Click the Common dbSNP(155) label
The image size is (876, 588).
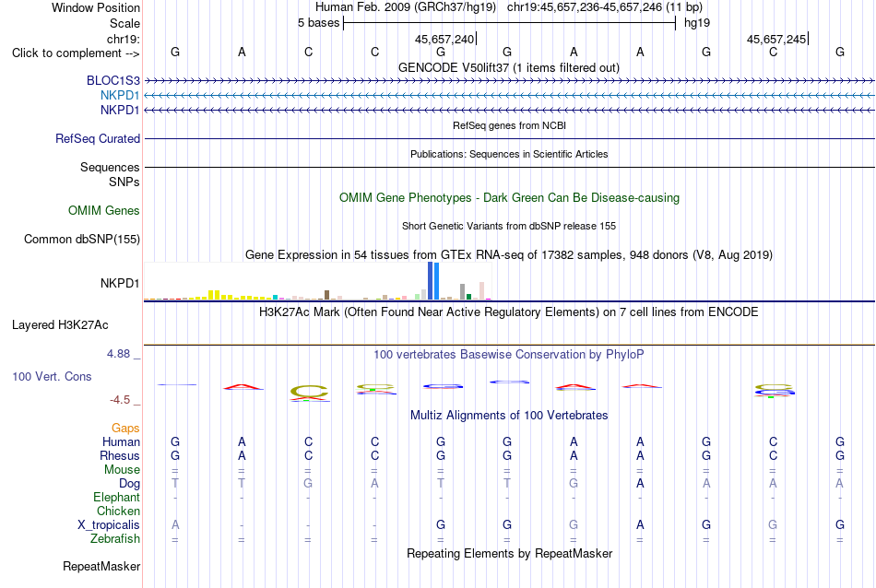(x=81, y=239)
